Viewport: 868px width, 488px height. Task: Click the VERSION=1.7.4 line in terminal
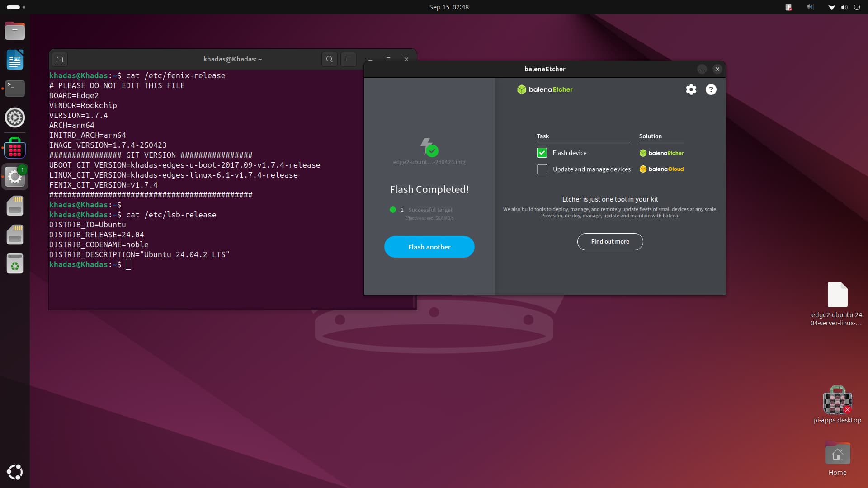tap(79, 115)
